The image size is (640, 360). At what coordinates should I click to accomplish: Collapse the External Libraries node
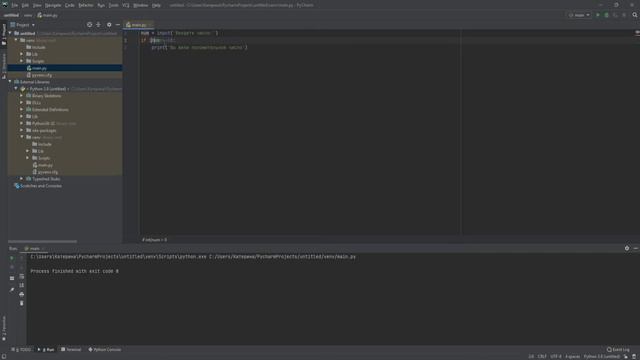pyautogui.click(x=10, y=82)
